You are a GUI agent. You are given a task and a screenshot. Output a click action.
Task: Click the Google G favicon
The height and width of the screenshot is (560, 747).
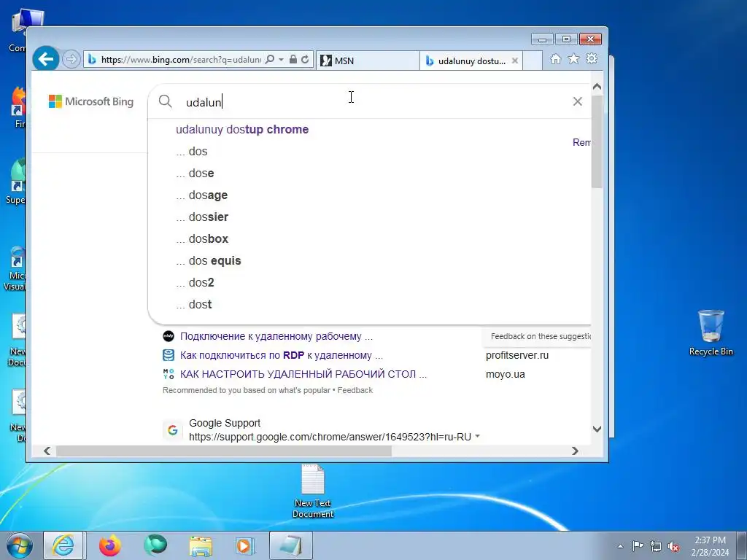(172, 430)
